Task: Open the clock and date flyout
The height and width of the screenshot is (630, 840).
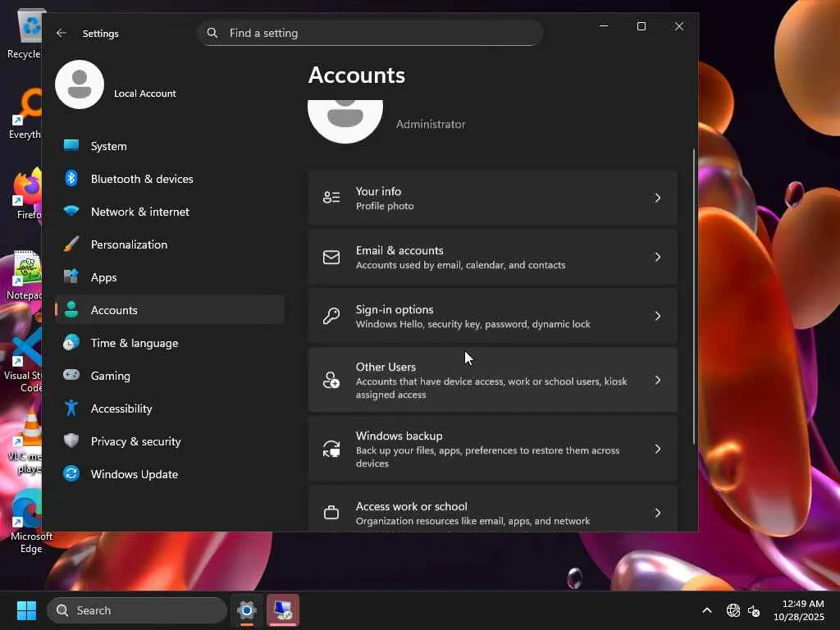Action: pyautogui.click(x=799, y=610)
